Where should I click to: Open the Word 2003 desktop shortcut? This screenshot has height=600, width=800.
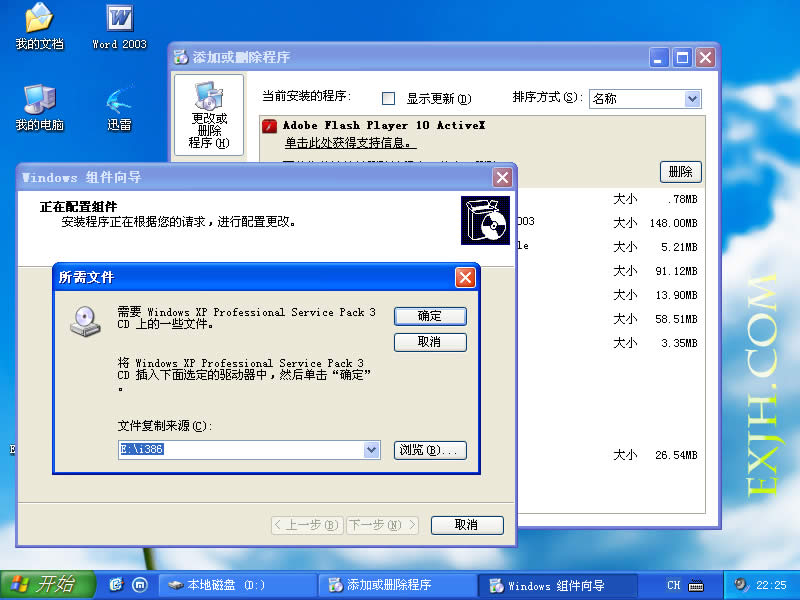click(119, 27)
